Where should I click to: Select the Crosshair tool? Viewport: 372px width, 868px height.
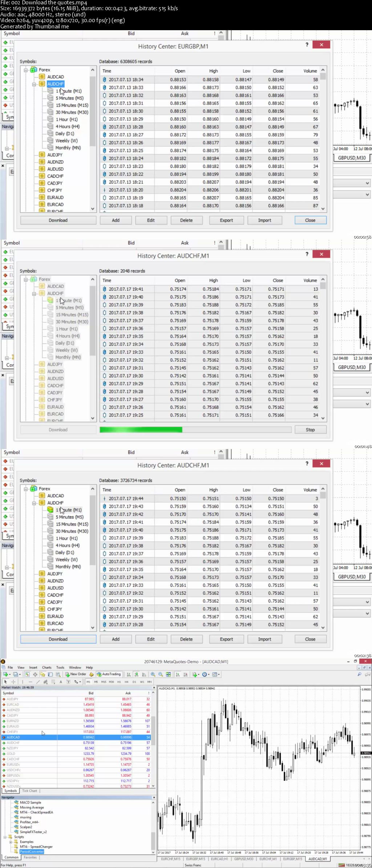[x=13, y=681]
